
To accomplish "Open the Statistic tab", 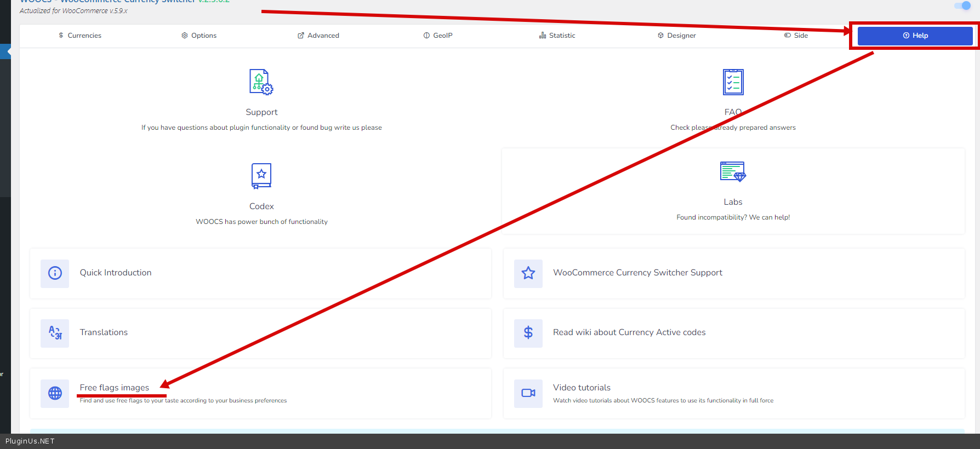I will [557, 36].
